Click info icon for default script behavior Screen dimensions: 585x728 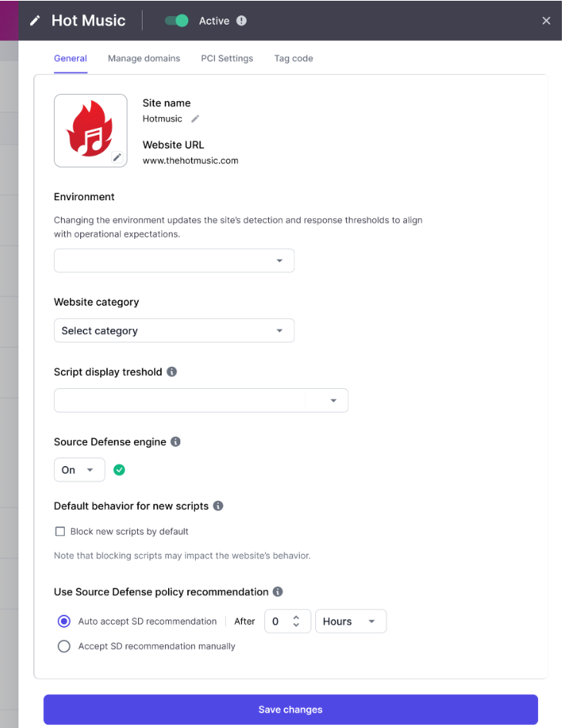pyautogui.click(x=218, y=505)
